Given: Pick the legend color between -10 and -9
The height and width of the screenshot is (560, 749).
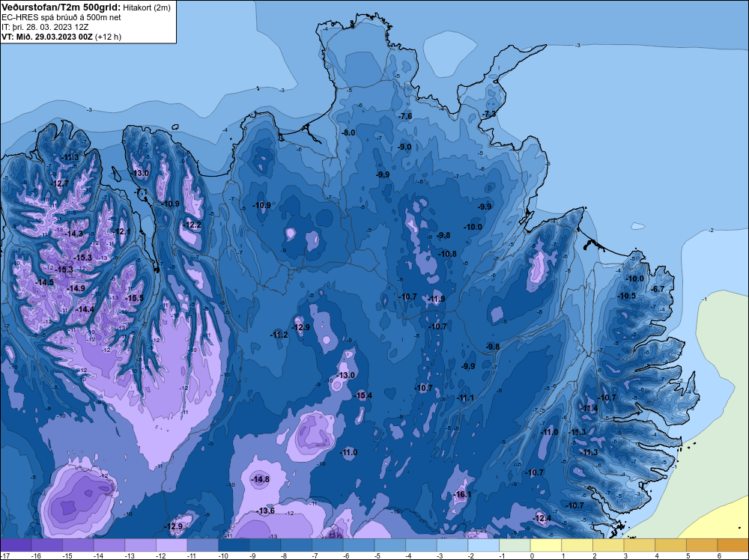Looking at the screenshot, I should click(234, 545).
